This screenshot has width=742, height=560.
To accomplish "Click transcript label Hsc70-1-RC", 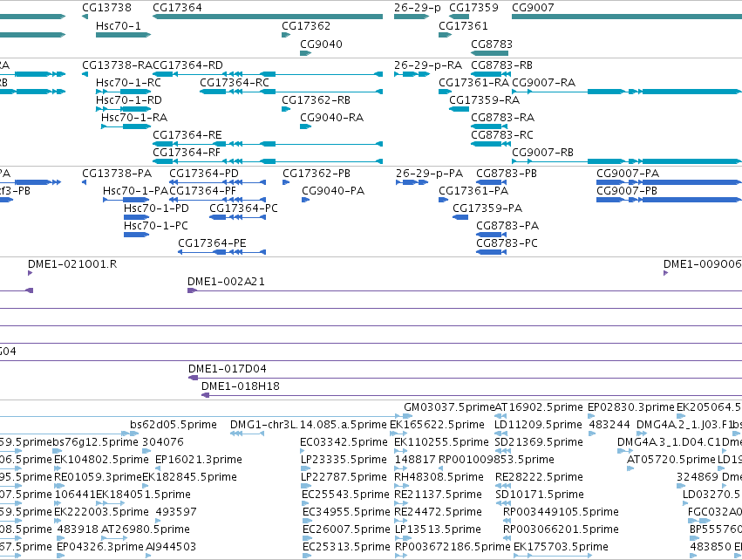I will [x=128, y=82].
